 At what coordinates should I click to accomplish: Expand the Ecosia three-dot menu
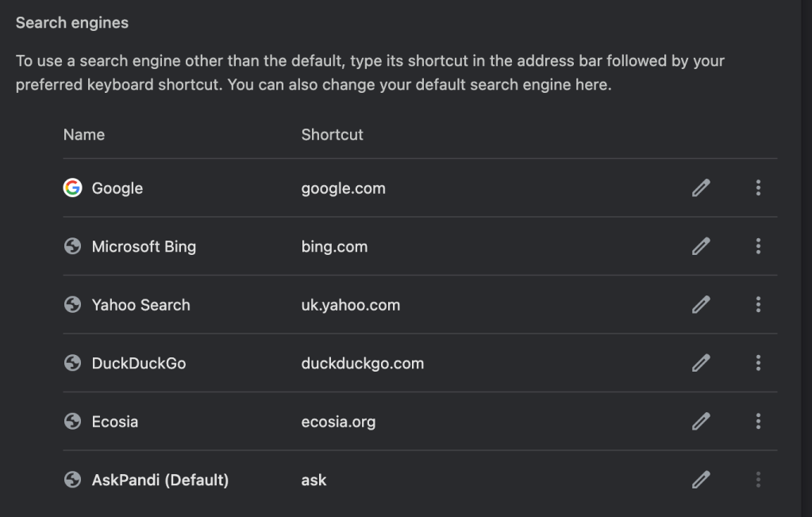[x=758, y=422]
